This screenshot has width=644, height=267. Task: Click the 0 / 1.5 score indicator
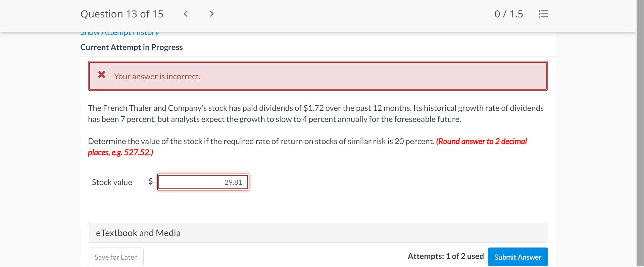508,14
